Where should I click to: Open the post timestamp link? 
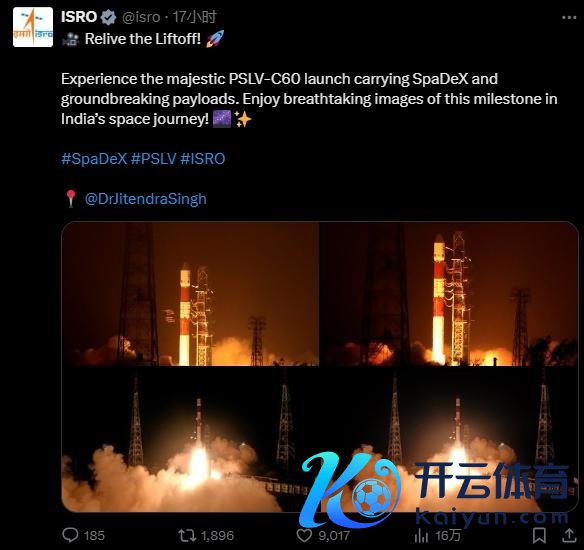point(194,17)
